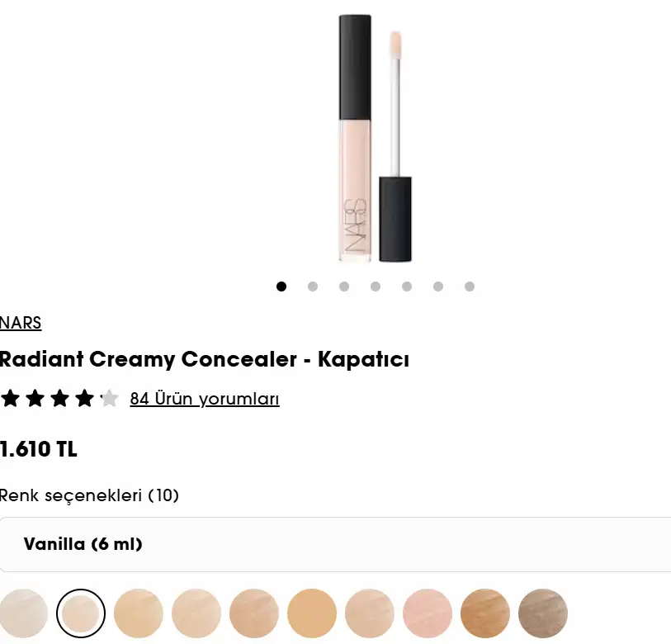Screen dimensions: 671x644
Task: Select the seventh peach beige swatch
Action: click(x=369, y=613)
